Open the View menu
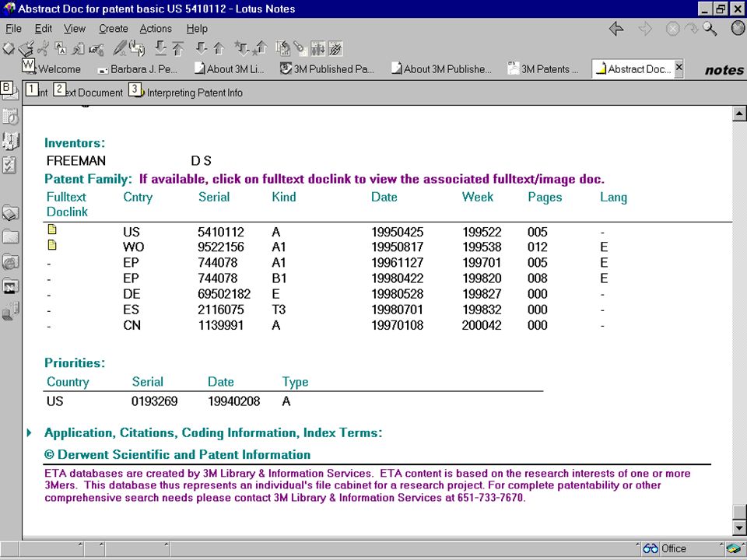The image size is (747, 560). [75, 29]
